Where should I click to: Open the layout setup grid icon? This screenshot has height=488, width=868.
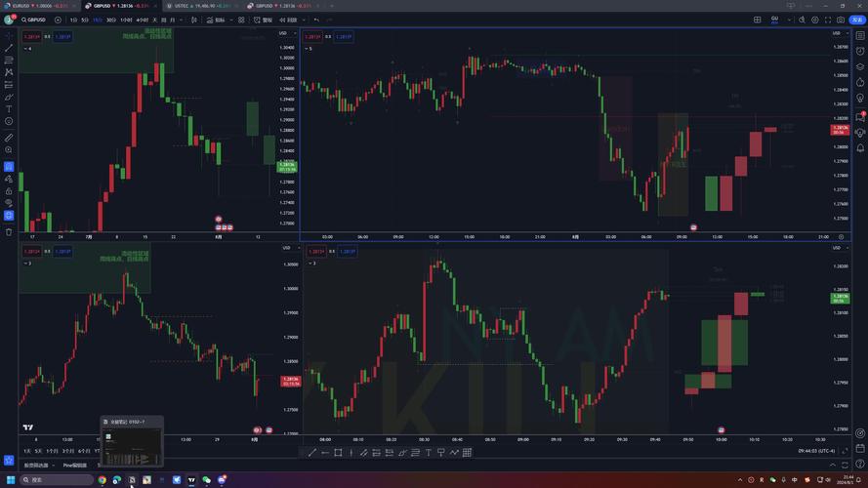pos(758,20)
